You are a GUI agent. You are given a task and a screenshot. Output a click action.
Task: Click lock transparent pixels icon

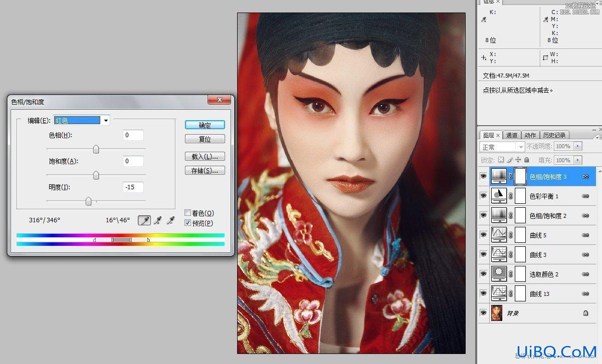tap(501, 160)
